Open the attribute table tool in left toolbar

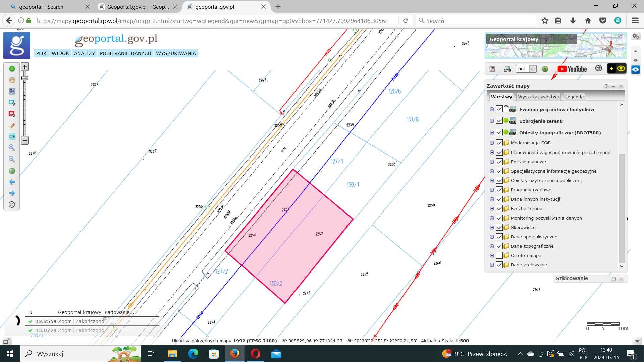pyautogui.click(x=12, y=91)
